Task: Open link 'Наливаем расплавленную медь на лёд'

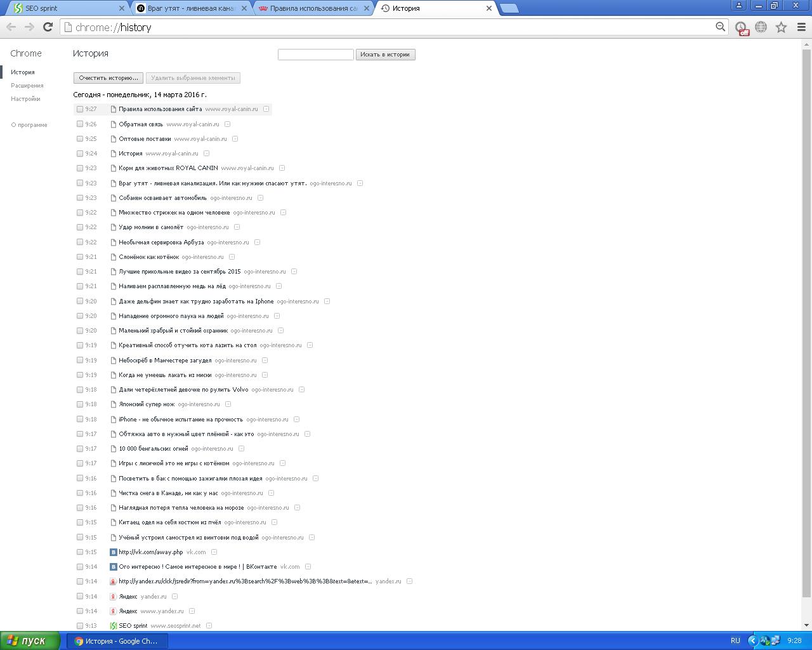Action: point(172,286)
